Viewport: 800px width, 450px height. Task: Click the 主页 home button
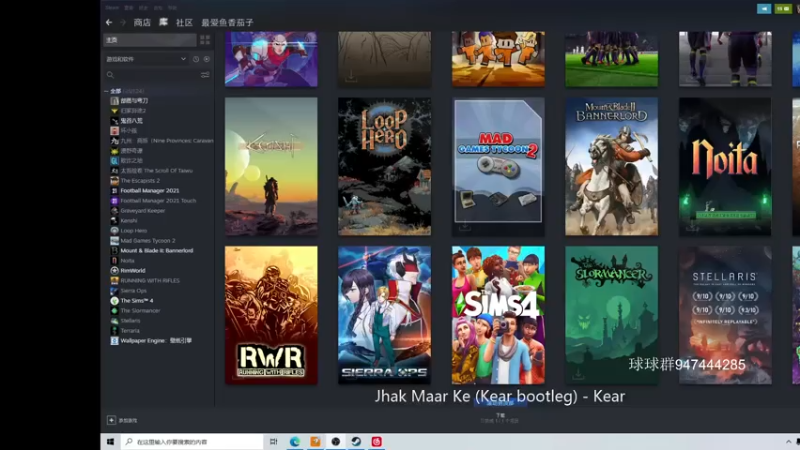[150, 40]
